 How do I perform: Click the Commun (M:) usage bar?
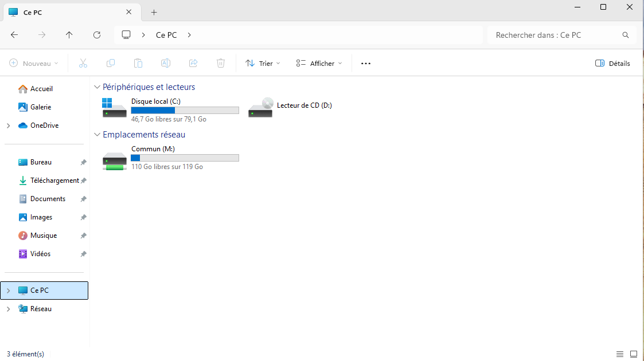pos(185,158)
